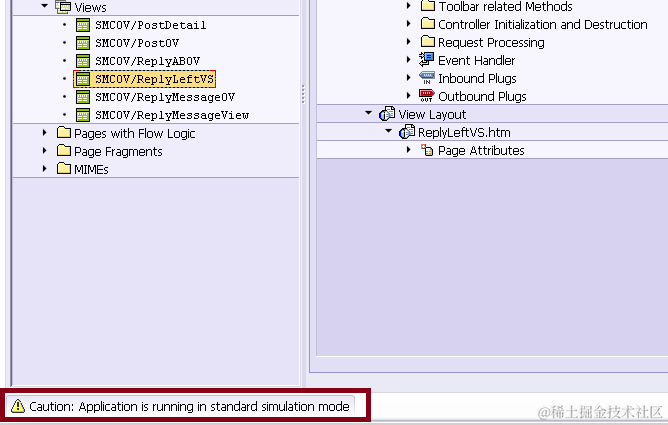Image resolution: width=668 pixels, height=425 pixels.
Task: Click the dotted splitter handle between panes
Action: (303, 94)
